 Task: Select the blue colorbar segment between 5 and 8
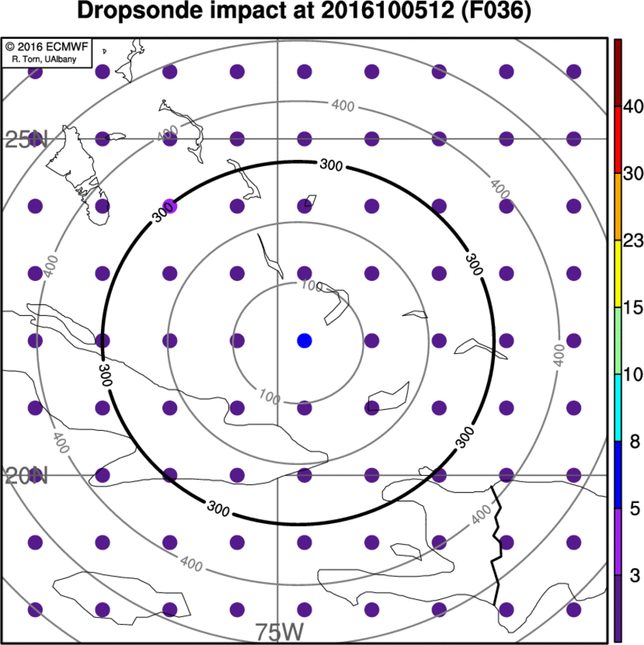point(617,474)
